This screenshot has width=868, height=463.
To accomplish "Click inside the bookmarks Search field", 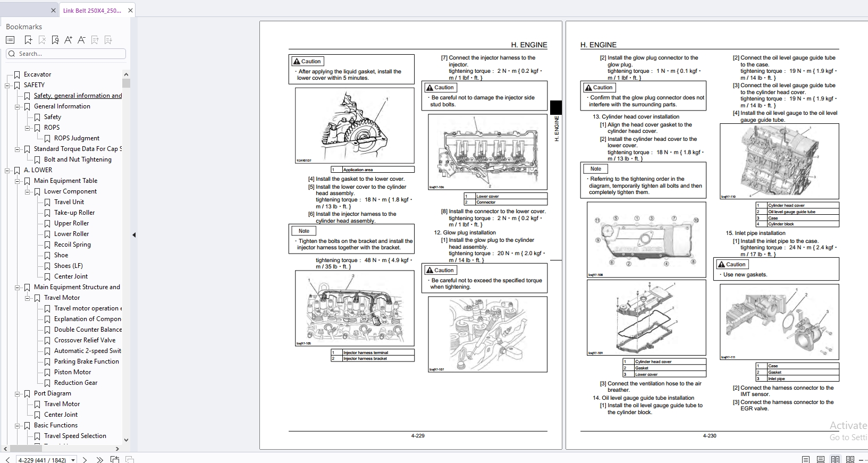I will [x=66, y=54].
